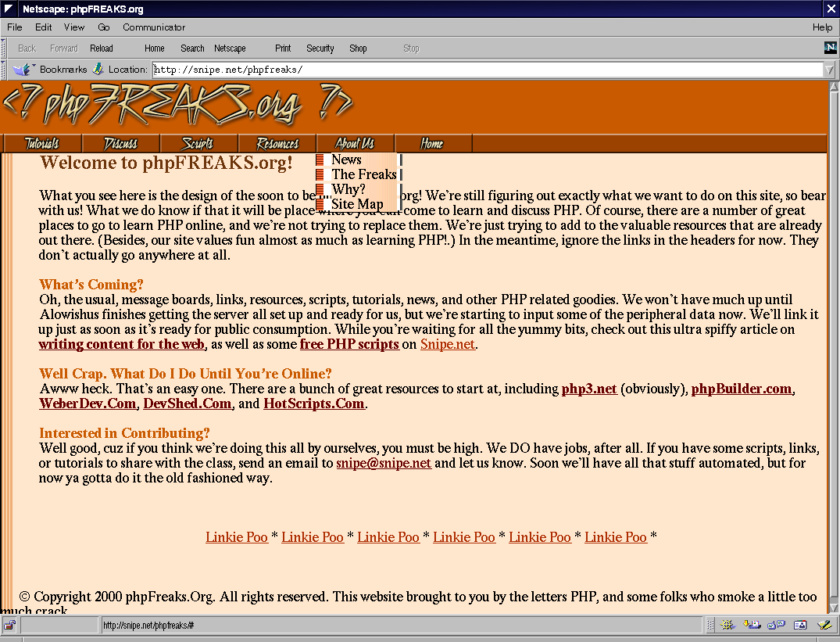
Task: Open the Resources navigation tab
Action: [277, 143]
